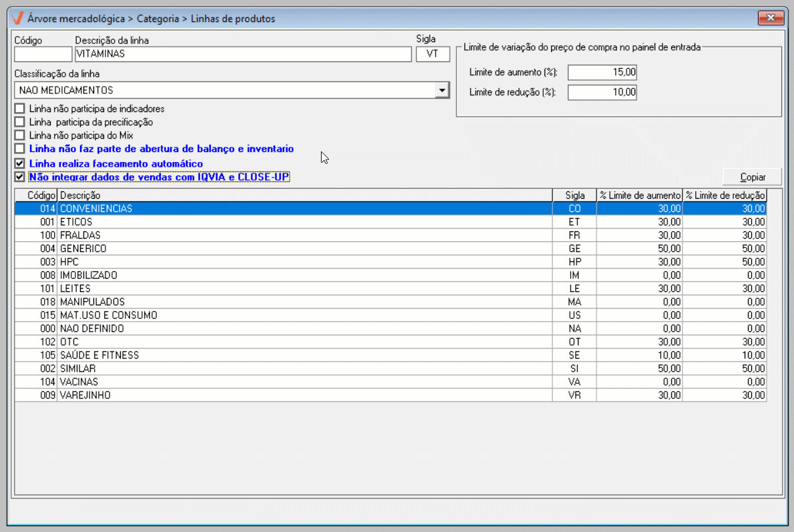The width and height of the screenshot is (794, 532).
Task: Enable 'Linha participa da precificação' checkbox
Action: coord(20,123)
